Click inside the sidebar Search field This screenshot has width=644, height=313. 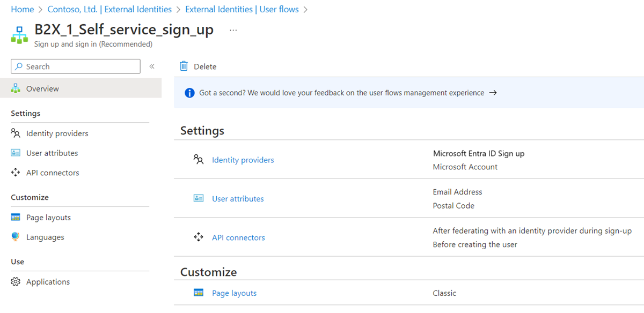click(x=75, y=66)
